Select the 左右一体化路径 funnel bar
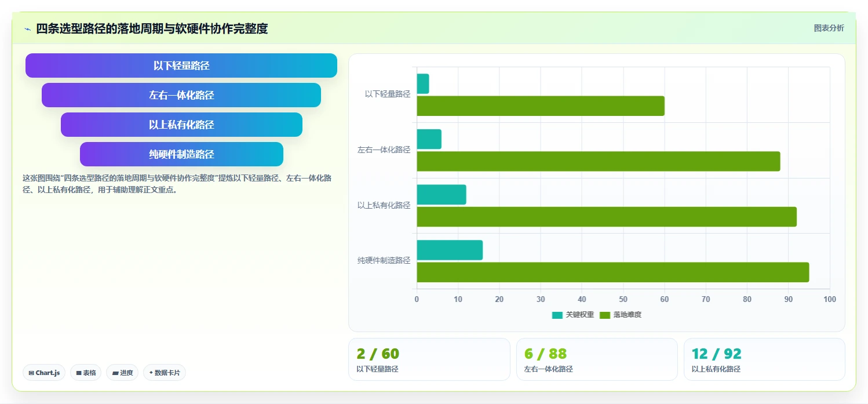Image resolution: width=868 pixels, height=404 pixels. coord(181,95)
